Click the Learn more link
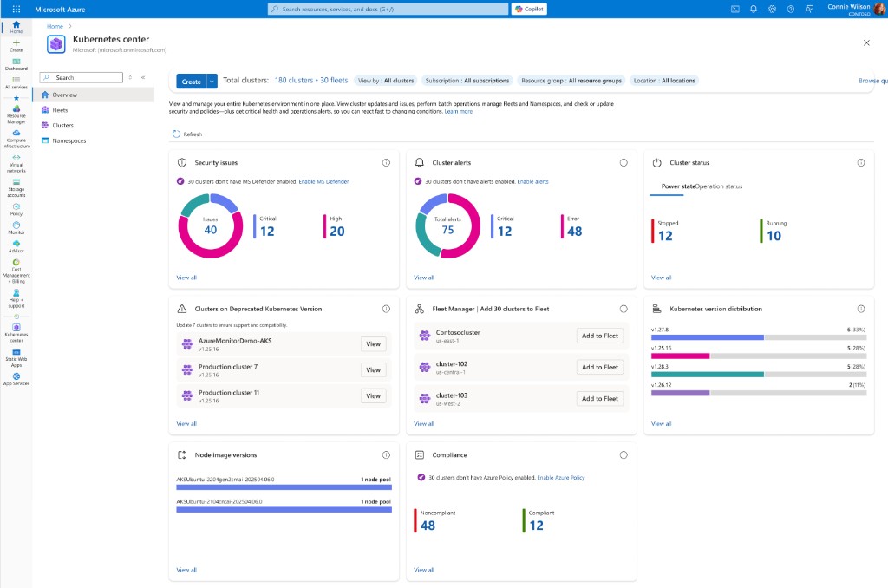The height and width of the screenshot is (588, 888). (x=458, y=112)
